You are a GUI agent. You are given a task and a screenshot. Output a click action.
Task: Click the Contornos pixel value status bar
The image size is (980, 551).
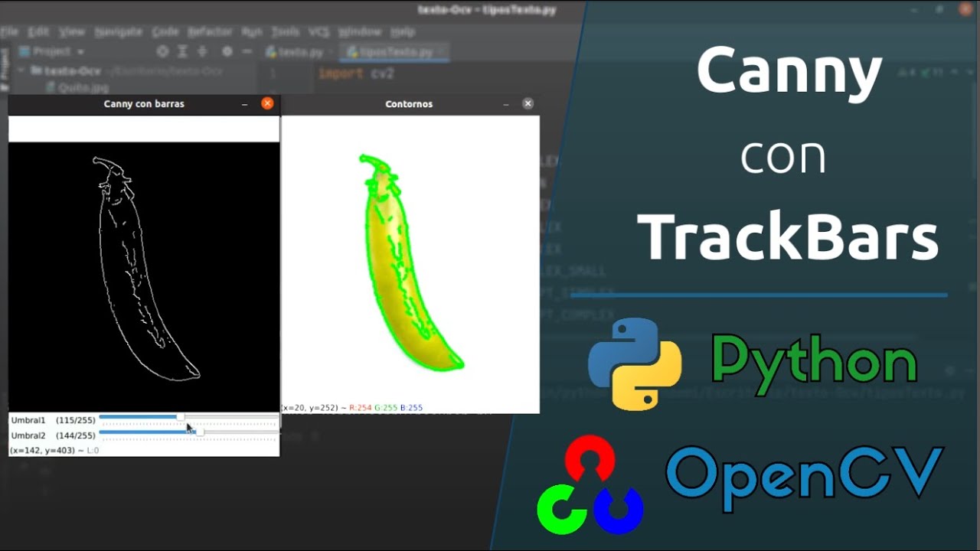pyautogui.click(x=352, y=408)
